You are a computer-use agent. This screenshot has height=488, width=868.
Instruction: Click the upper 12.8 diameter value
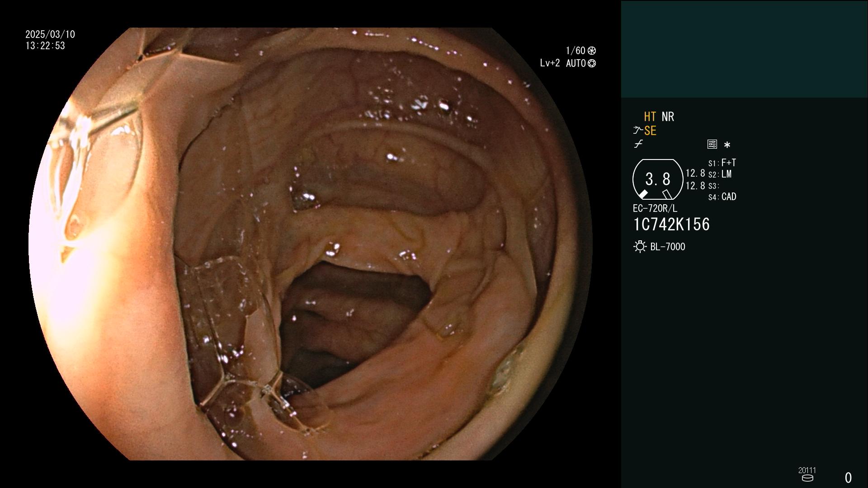(695, 173)
